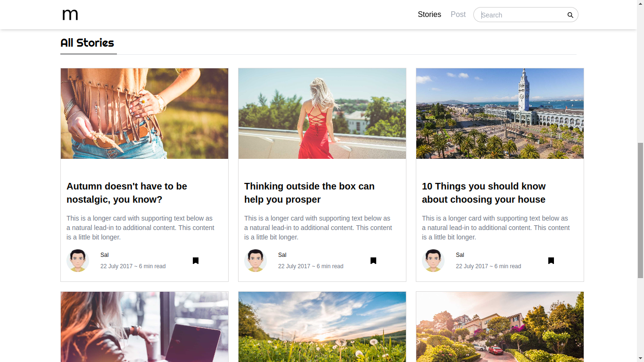644x362 pixels.
Task: Open the woman in red dress photo
Action: (322, 114)
